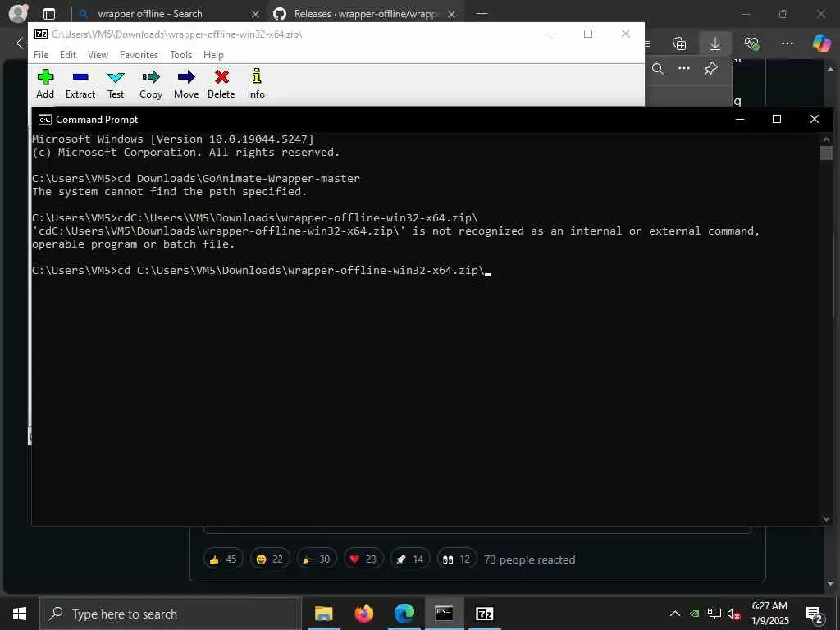
Task: Pin the downloads panel with pin icon
Action: click(x=711, y=69)
